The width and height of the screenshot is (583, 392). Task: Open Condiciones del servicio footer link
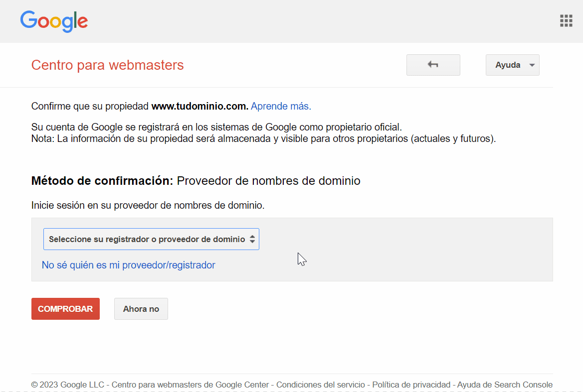coord(321,385)
